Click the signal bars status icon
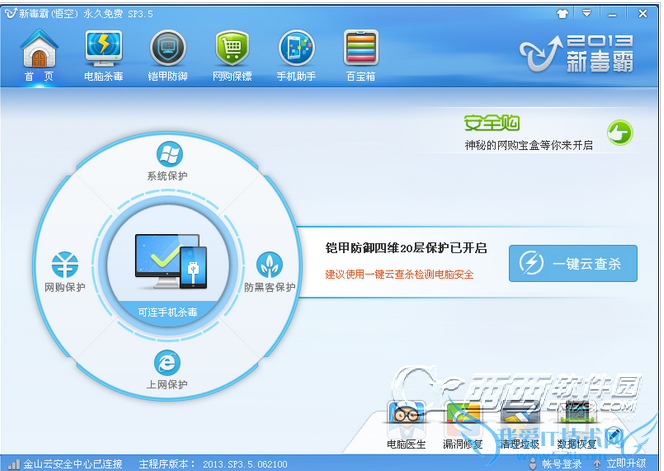 pyautogui.click(x=14, y=464)
